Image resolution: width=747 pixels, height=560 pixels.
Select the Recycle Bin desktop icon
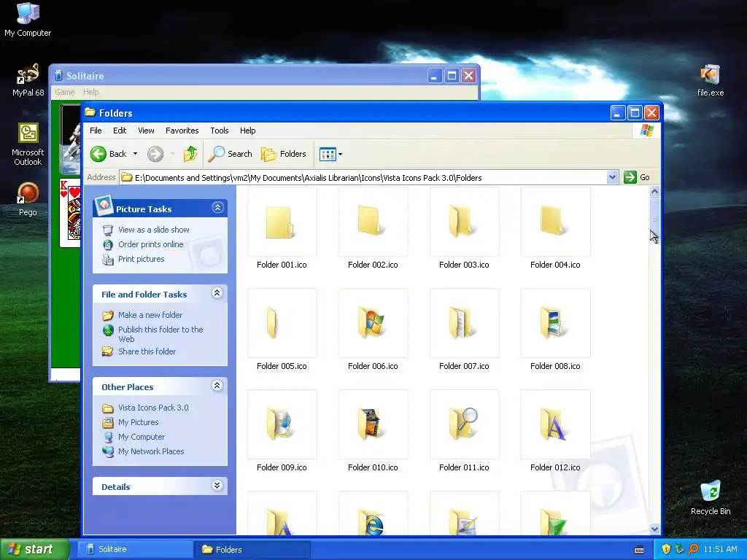coord(711,497)
